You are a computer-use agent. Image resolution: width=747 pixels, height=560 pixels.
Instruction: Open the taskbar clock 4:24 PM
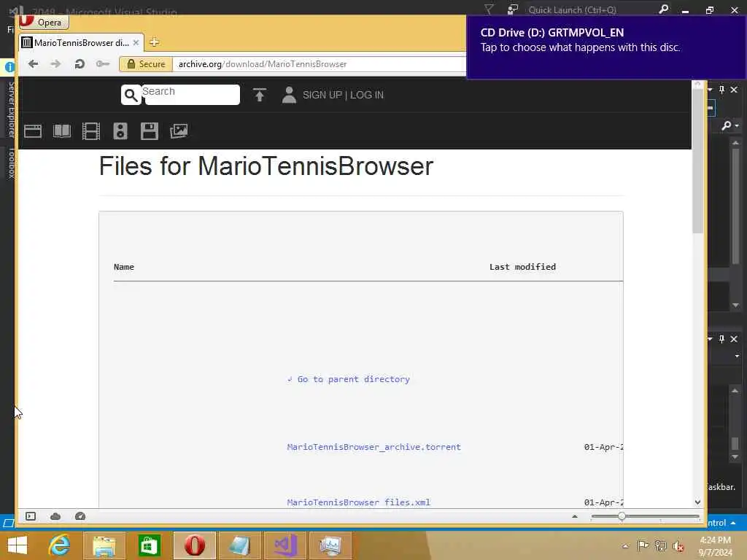tap(716, 545)
